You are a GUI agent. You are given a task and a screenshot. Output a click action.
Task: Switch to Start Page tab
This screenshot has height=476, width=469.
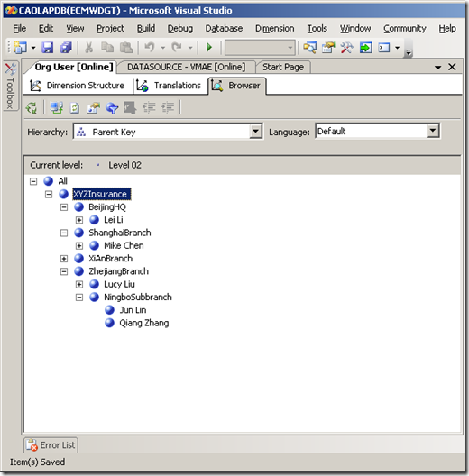(x=283, y=67)
